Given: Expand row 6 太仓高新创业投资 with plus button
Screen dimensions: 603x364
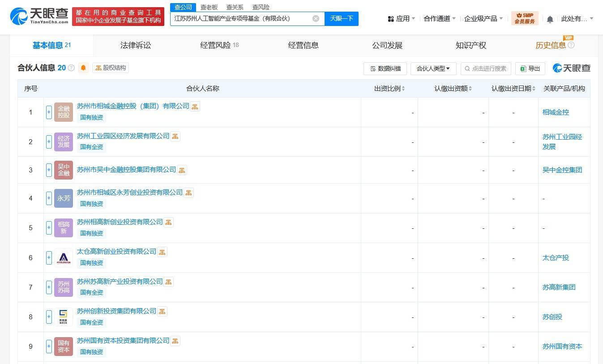Looking at the screenshot, I should pos(49,257).
